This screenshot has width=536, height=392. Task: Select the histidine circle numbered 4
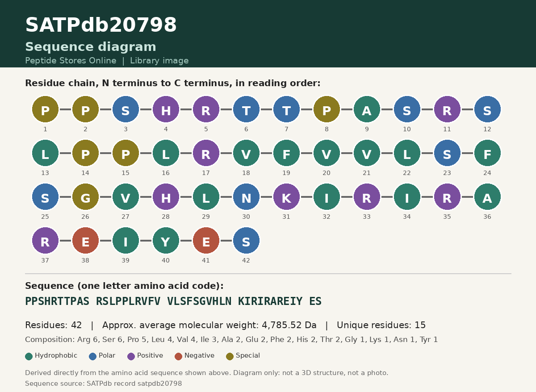(166, 109)
